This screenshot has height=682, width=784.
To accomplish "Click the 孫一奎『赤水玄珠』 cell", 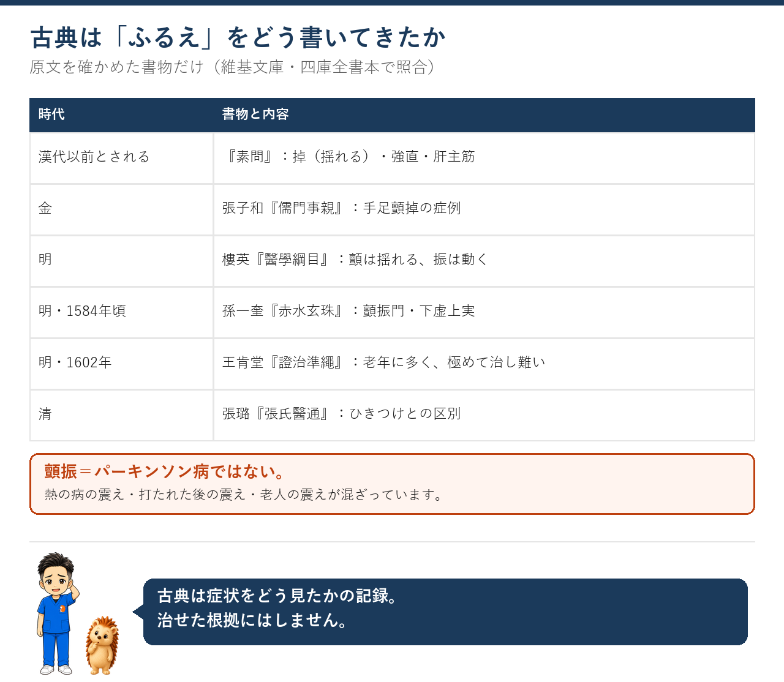I will pyautogui.click(x=484, y=312).
